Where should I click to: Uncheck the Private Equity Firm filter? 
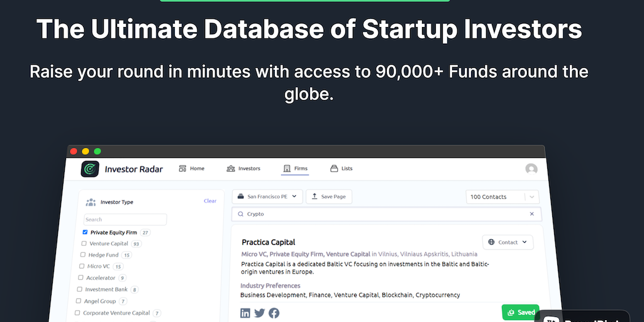click(x=86, y=232)
